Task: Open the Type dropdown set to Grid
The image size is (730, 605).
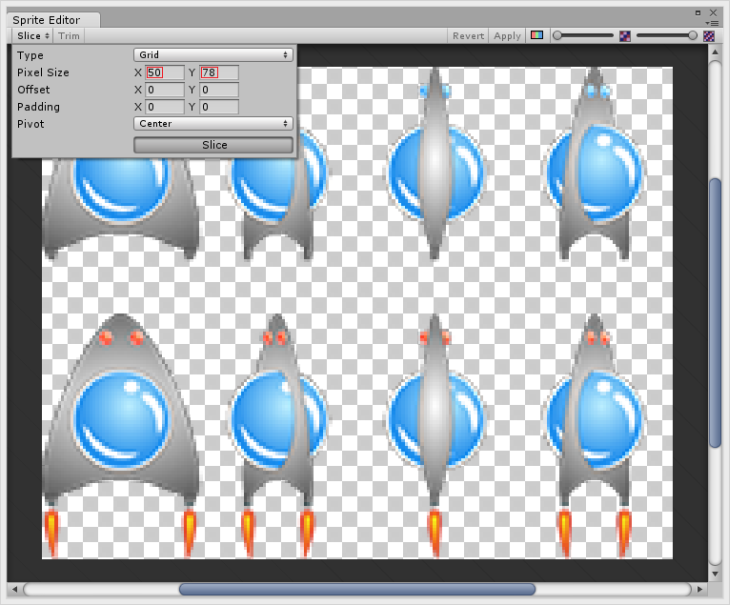Action: [213, 55]
